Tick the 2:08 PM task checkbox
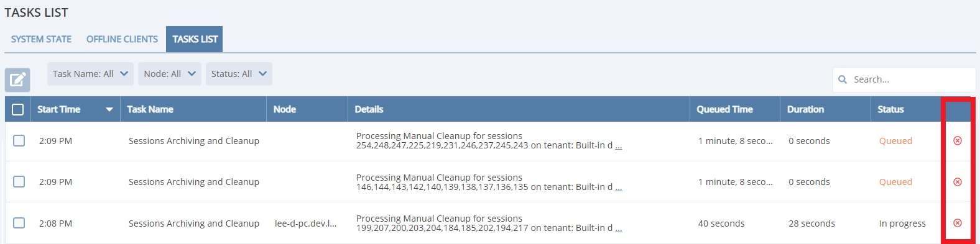The image size is (980, 244). 19,223
